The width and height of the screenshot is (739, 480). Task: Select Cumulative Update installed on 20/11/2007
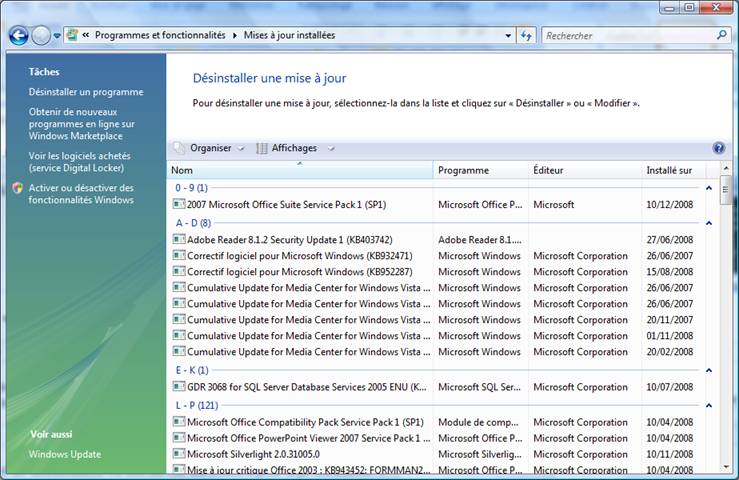coord(309,320)
